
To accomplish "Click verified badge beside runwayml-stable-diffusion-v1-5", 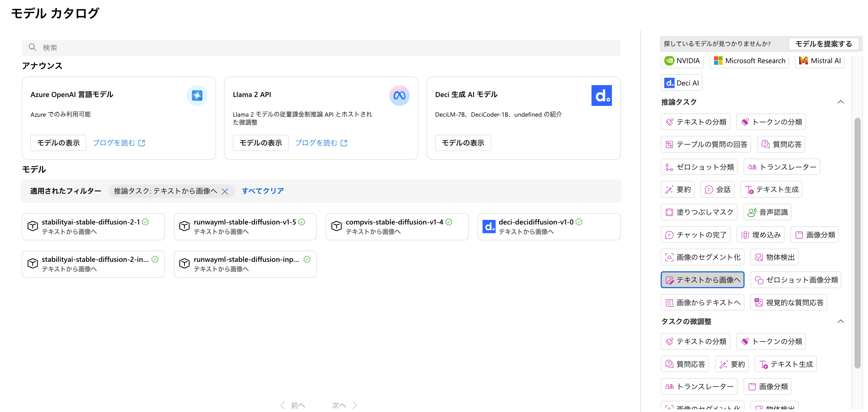I will (302, 222).
